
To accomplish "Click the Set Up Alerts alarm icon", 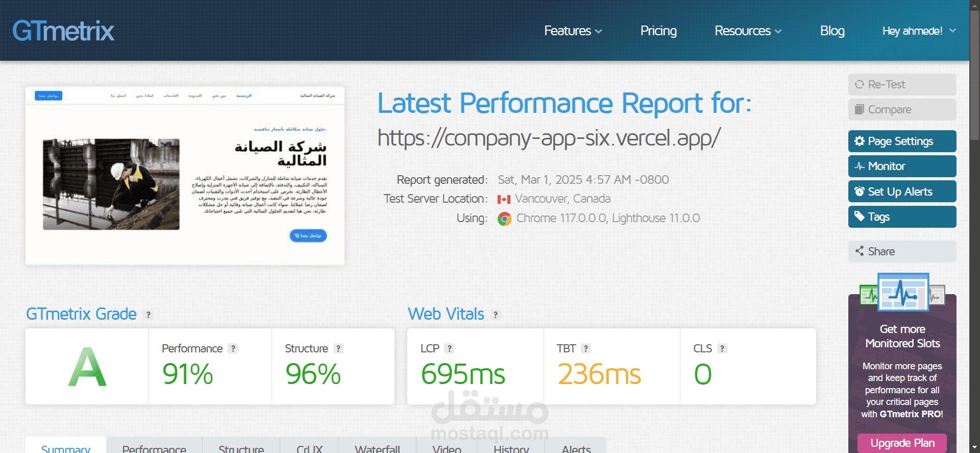I will [860, 192].
